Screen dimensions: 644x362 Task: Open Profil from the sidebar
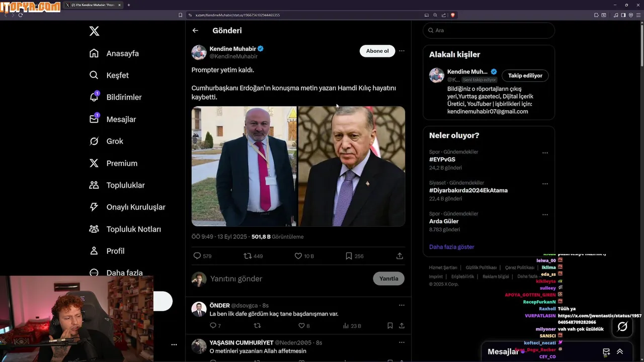pyautogui.click(x=107, y=251)
